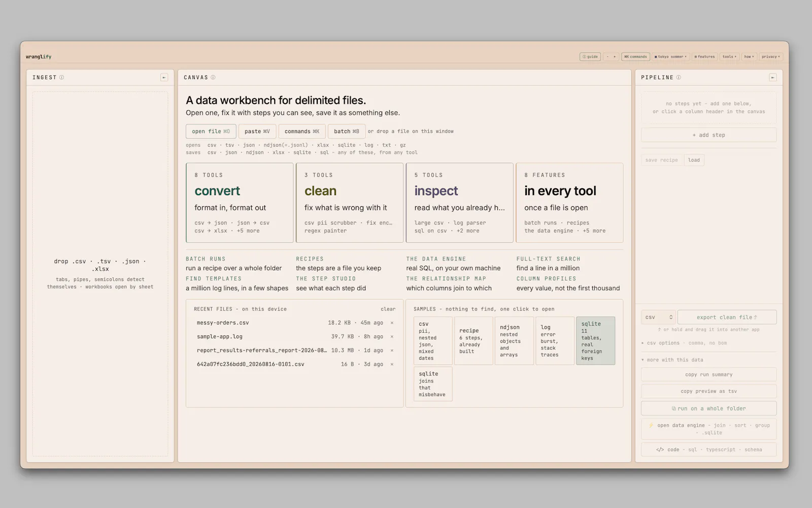This screenshot has width=812, height=508.
Task: Expand the csv options disclosure
Action: 684,343
